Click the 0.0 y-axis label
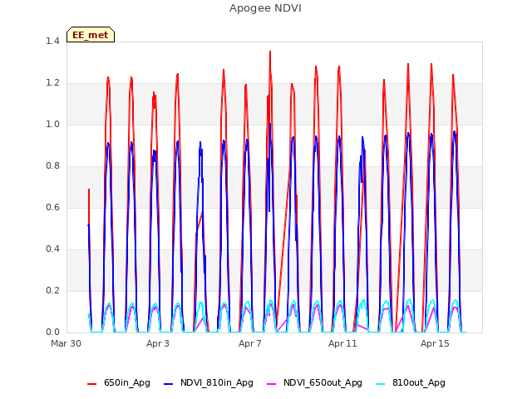The image size is (532, 399). pyautogui.click(x=52, y=332)
